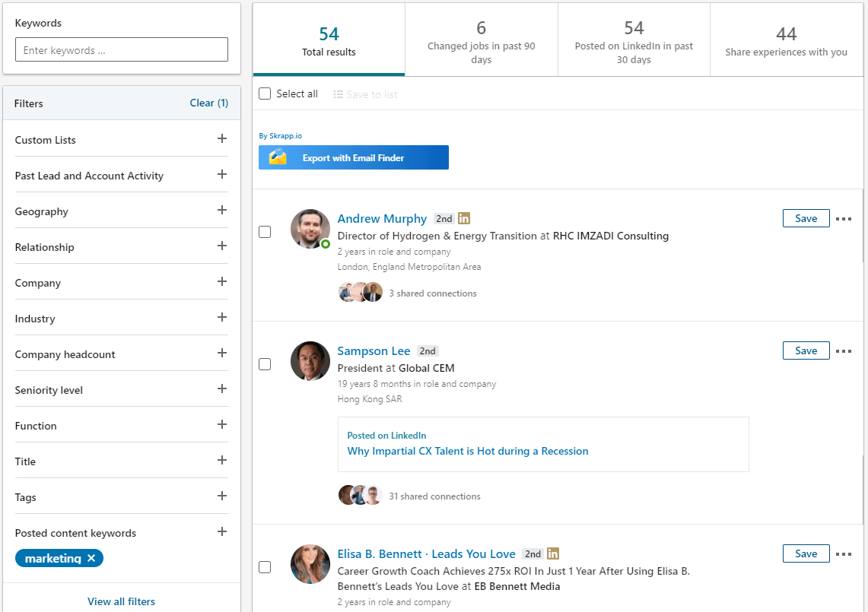Clear the applied filter

[x=208, y=103]
